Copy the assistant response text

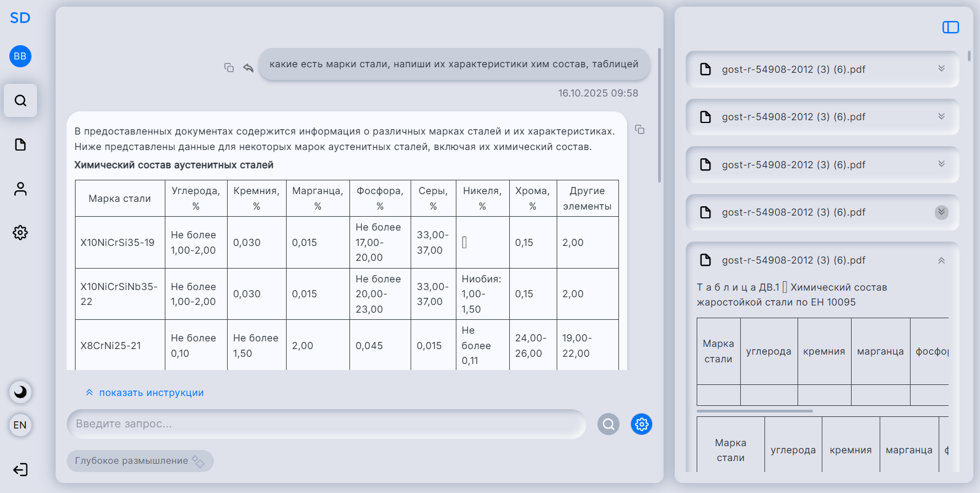point(639,129)
